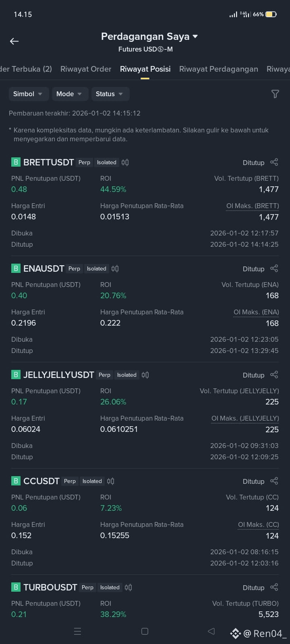
Task: Select the Riwayat Posisi tab
Action: 145,69
